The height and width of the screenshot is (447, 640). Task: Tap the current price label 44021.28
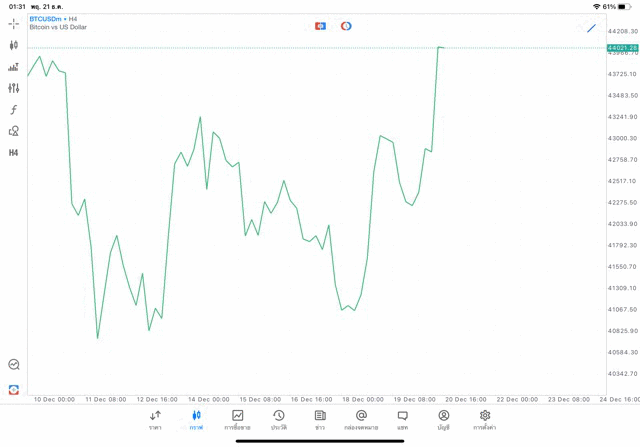coord(622,48)
